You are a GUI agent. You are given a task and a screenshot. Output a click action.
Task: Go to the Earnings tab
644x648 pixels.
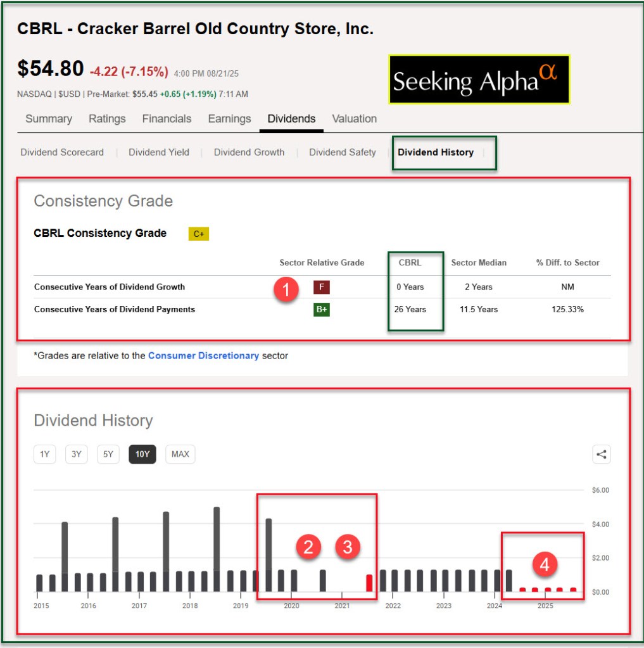pos(229,119)
